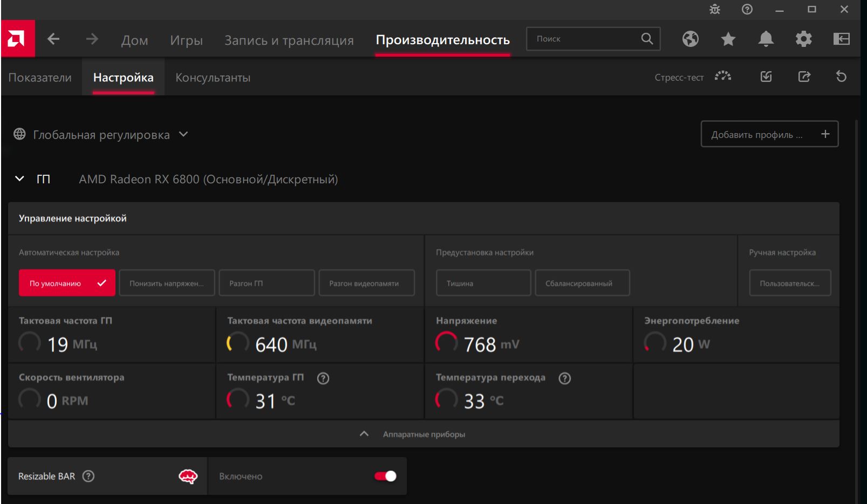Select the Тишина preset
867x504 pixels.
click(x=483, y=283)
